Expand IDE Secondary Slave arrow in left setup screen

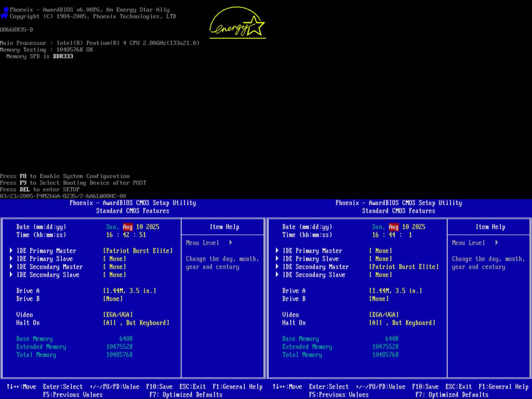click(x=11, y=275)
